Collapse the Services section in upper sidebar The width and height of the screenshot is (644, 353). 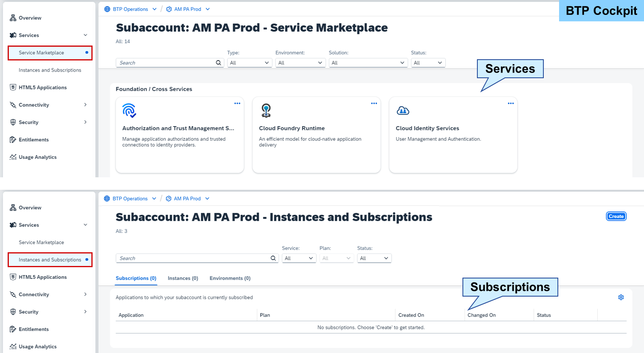coord(85,35)
